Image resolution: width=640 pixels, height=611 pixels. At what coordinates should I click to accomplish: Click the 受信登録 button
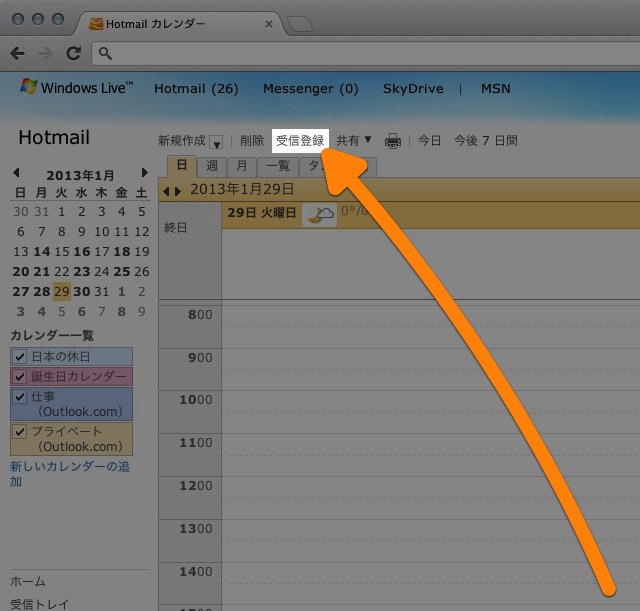[x=300, y=140]
